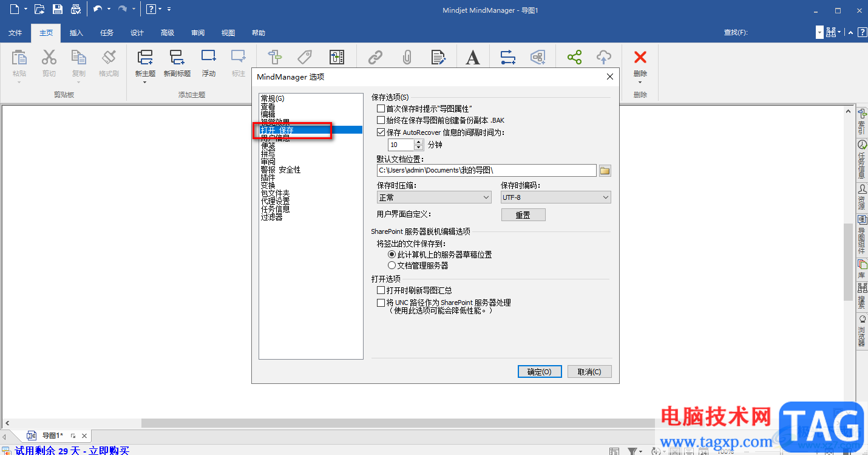Screen dimensions: 868x455
Task: Open the 文件 menu tab
Action: pyautogui.click(x=15, y=33)
